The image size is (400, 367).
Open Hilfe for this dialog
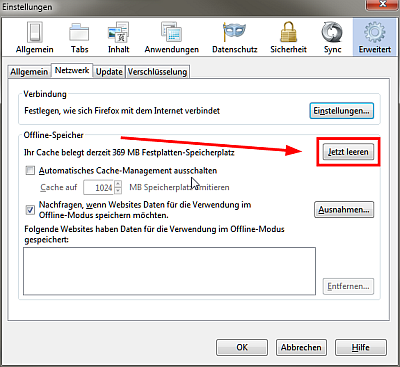click(361, 348)
